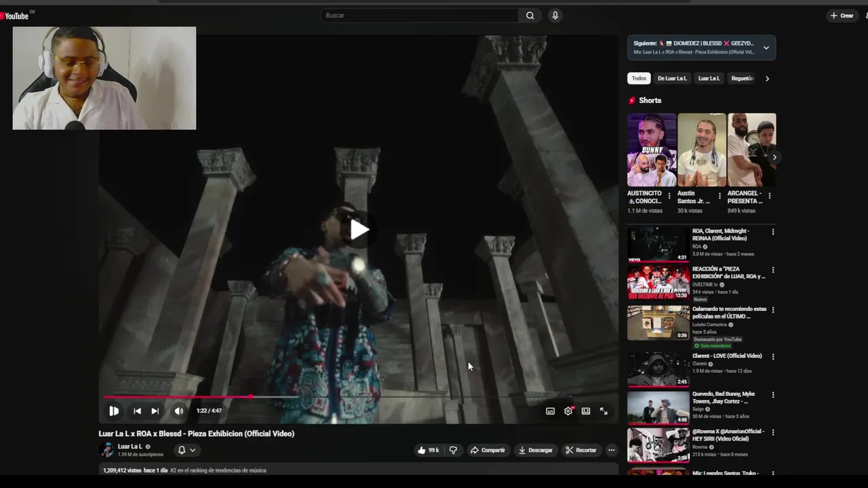Pause the video with the player button
868x488 pixels.
(x=114, y=411)
